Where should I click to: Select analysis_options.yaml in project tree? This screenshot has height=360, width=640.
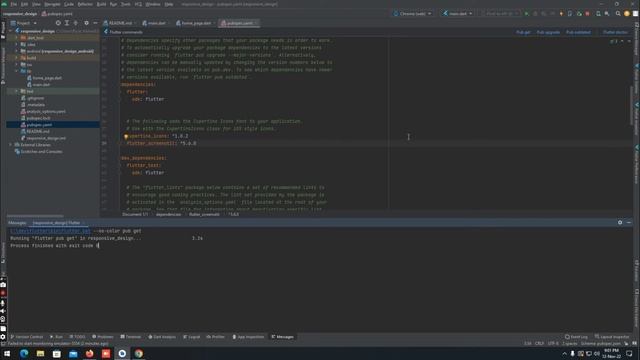pos(46,111)
